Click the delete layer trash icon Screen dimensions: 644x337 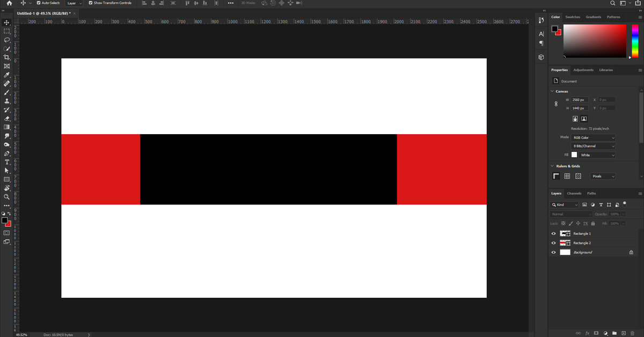[x=633, y=333]
